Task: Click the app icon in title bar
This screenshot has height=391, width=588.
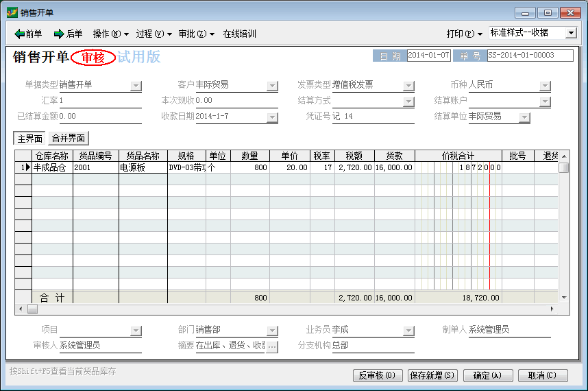Action: [x=12, y=12]
